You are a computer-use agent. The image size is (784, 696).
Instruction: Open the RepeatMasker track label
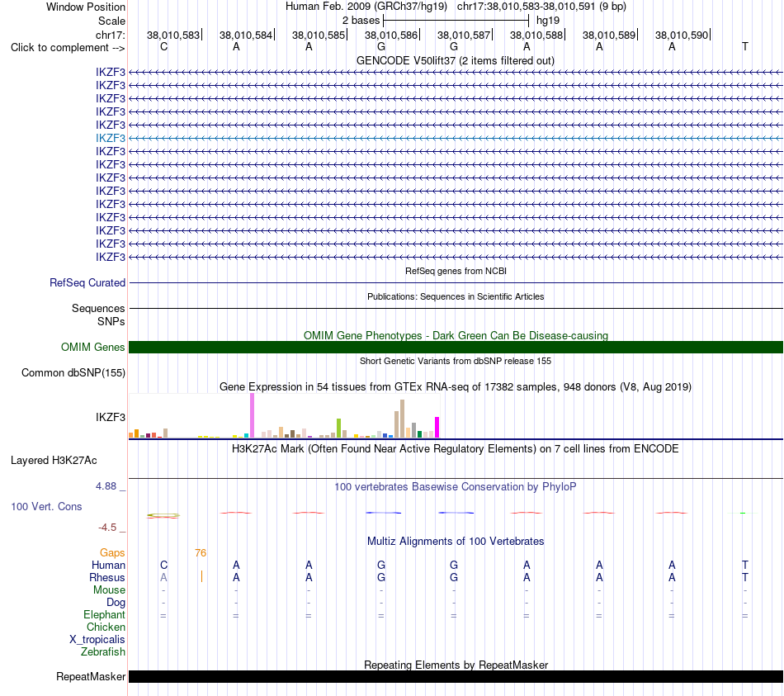tap(91, 676)
